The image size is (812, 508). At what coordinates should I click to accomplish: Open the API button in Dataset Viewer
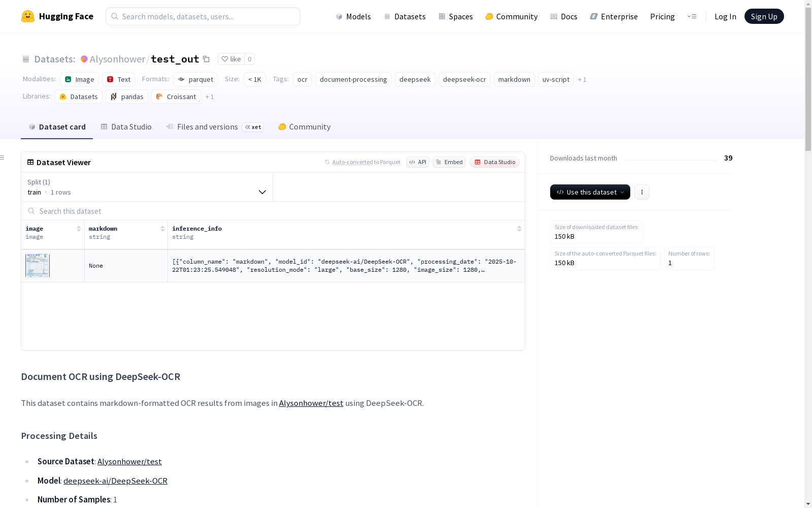coord(418,162)
